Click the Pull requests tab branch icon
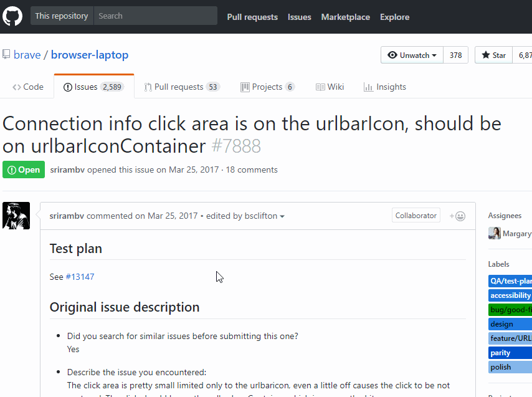The width and height of the screenshot is (532, 397). pyautogui.click(x=148, y=87)
